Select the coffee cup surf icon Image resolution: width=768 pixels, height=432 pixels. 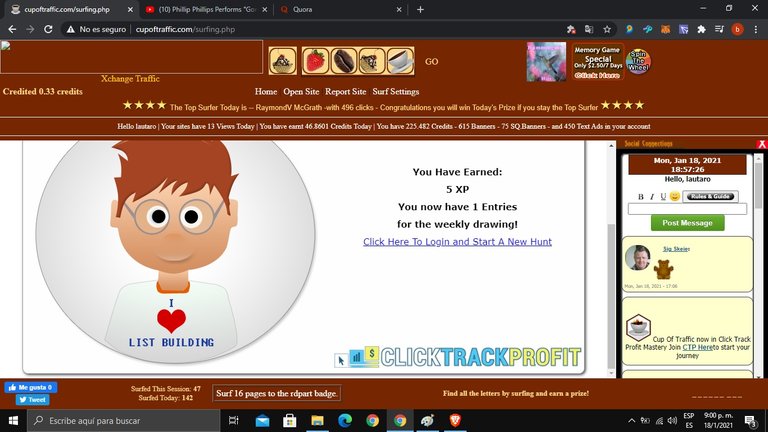[x=400, y=61]
